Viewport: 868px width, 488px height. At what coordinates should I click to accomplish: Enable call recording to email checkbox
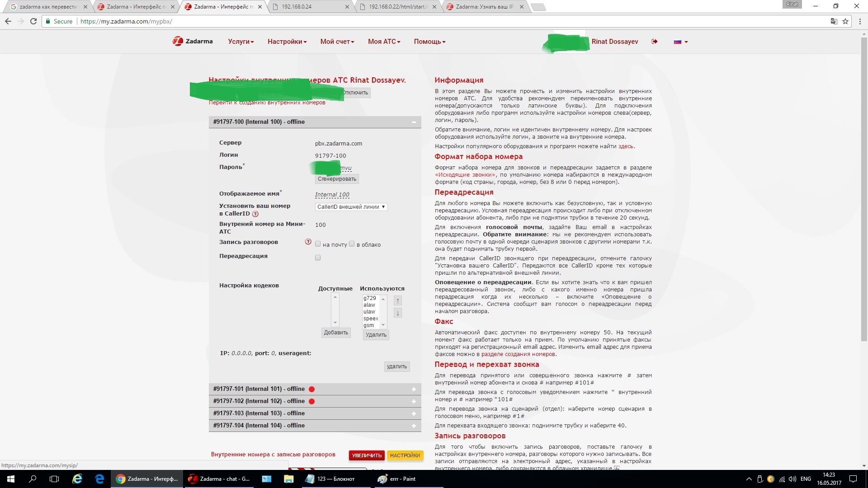[x=318, y=244]
